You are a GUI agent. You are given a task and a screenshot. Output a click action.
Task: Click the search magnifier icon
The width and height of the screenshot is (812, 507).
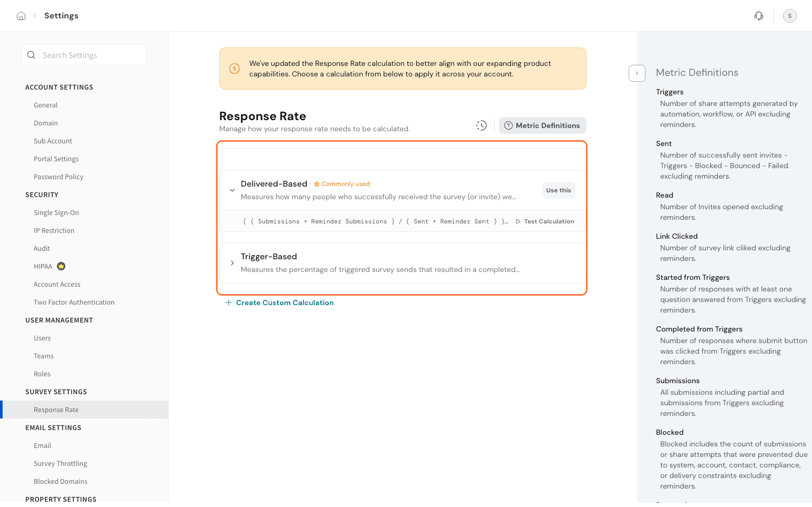32,55
